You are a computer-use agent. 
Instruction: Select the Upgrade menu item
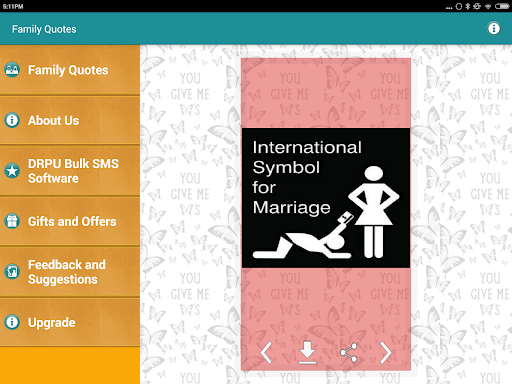click(70, 322)
